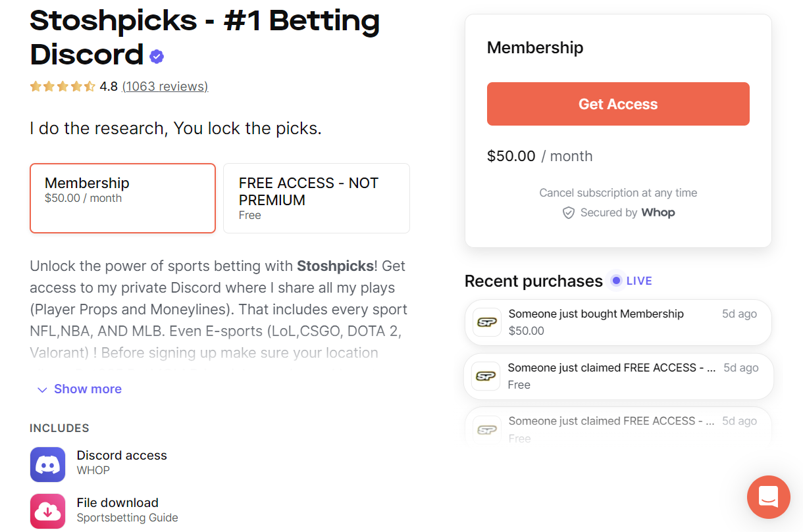Click the Whop wordmark
Screen dimensions: 803x532
pyautogui.click(x=658, y=212)
